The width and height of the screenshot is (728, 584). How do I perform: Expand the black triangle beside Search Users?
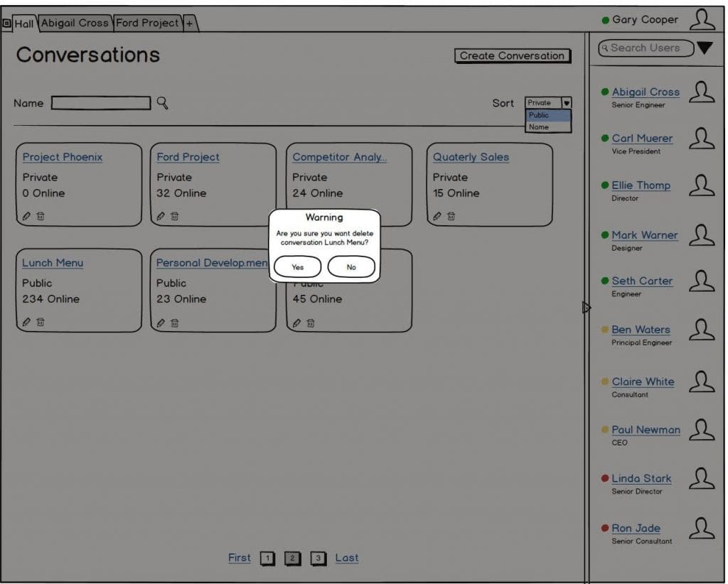click(705, 48)
